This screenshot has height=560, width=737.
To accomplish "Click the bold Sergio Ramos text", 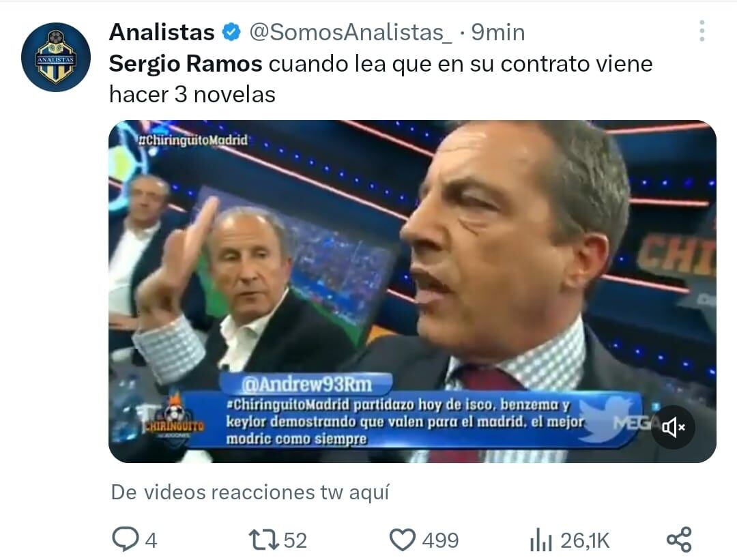I will click(186, 64).
